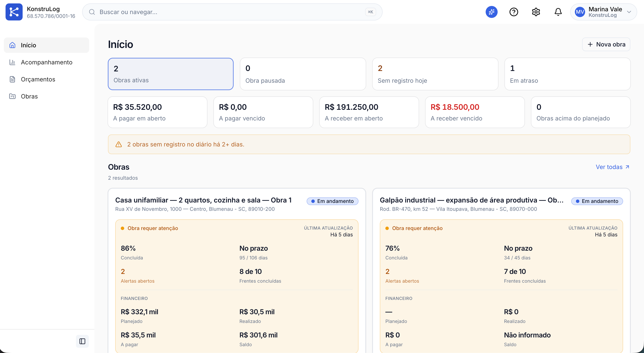This screenshot has height=353, width=644.
Task: Click Em andamento badge on Galpão industrial
Action: (597, 201)
